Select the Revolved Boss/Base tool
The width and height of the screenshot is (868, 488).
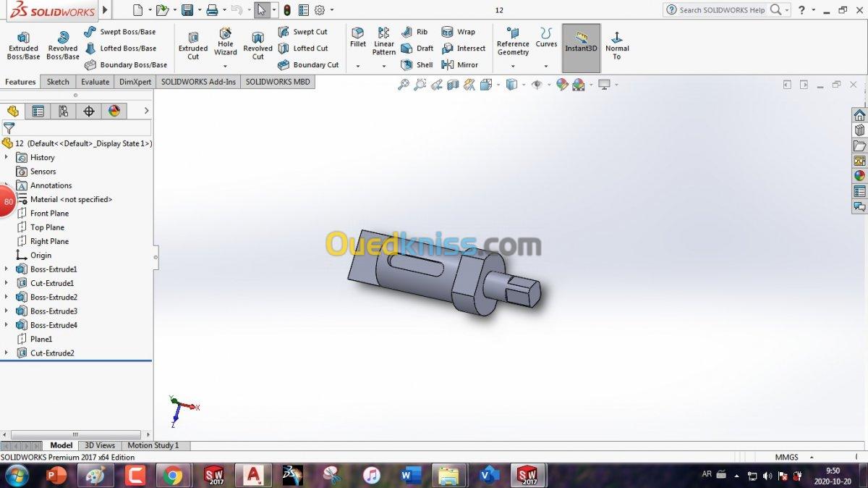tap(63, 46)
